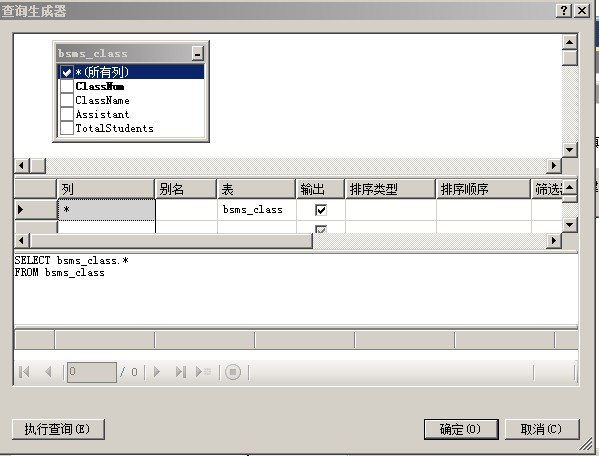This screenshot has height=456, width=599.
Task: Click the grid pane scroll-up arrow
Action: tap(570, 187)
